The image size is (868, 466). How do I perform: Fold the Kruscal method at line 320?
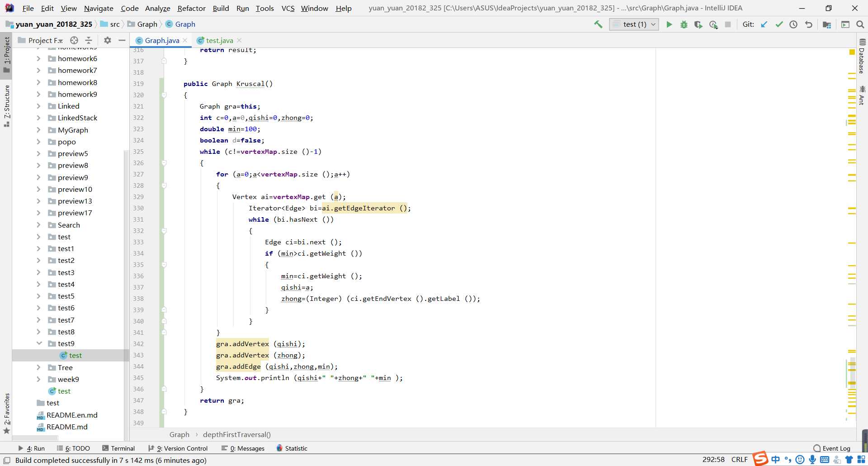click(x=164, y=95)
